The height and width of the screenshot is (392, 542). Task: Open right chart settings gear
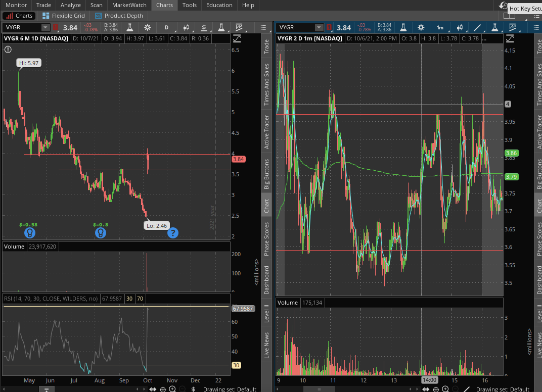421,27
